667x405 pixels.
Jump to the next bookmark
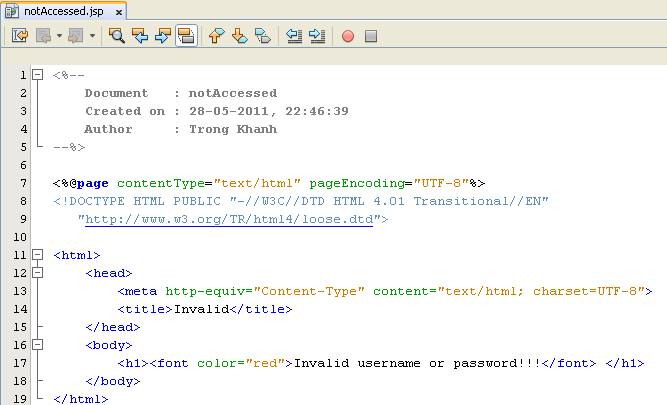tap(239, 36)
